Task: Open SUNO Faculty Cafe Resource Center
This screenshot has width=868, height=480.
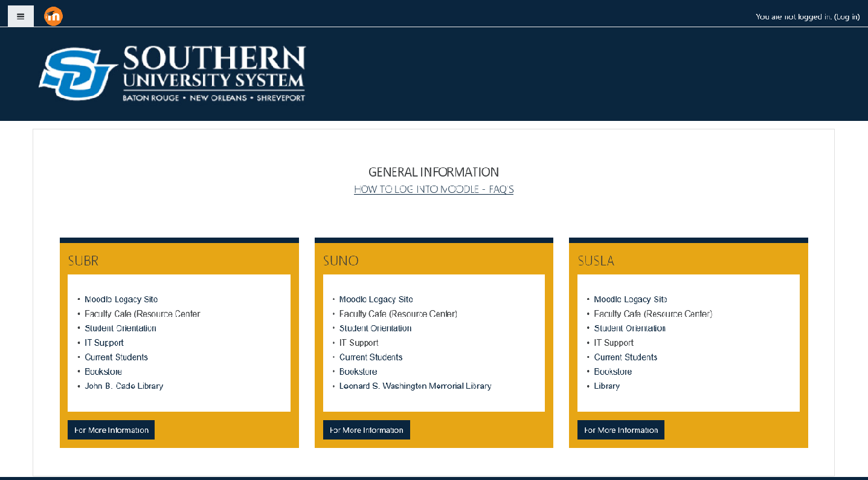Action: point(398,314)
